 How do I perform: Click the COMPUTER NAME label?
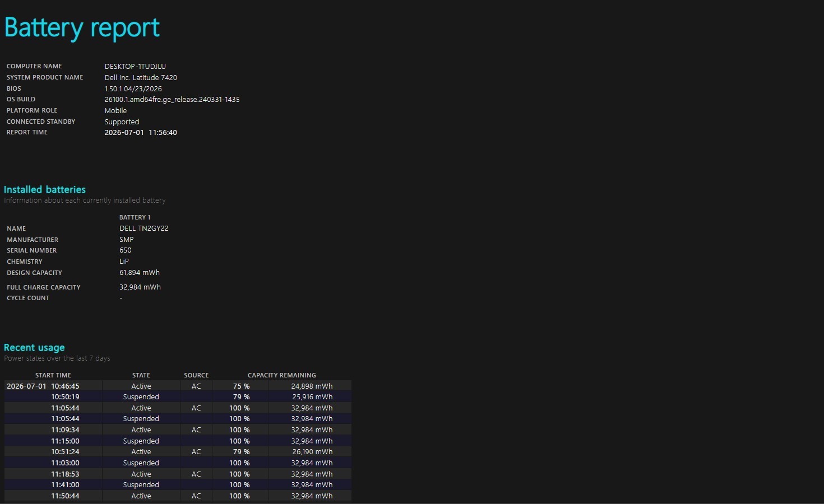(34, 66)
